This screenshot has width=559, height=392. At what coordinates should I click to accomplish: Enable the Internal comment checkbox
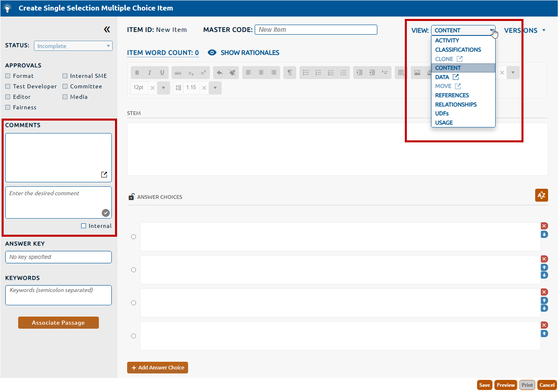(x=84, y=226)
